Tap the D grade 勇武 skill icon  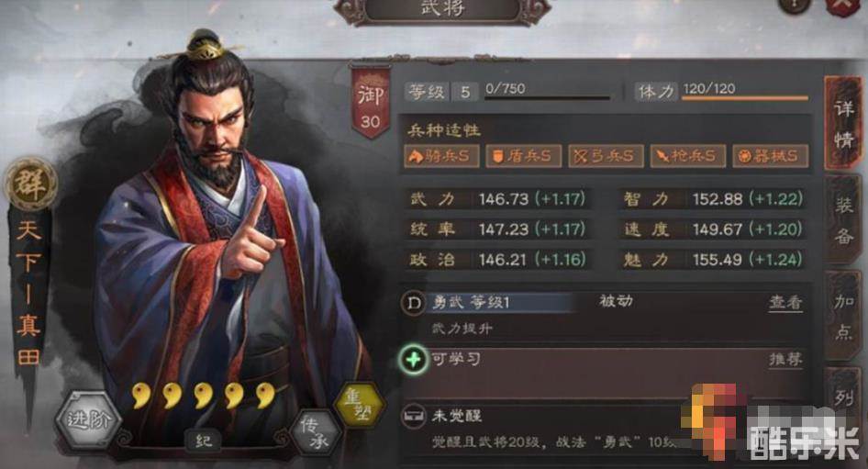pos(414,303)
